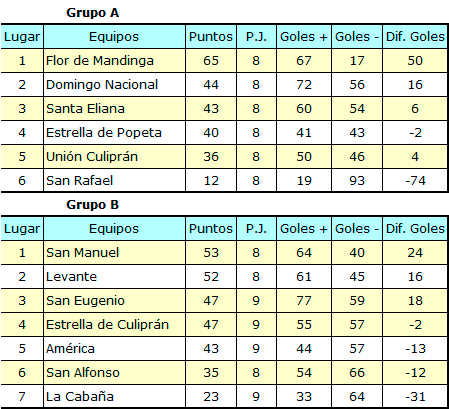
Task: Click the Santa Eliana row entry
Action: point(114,109)
